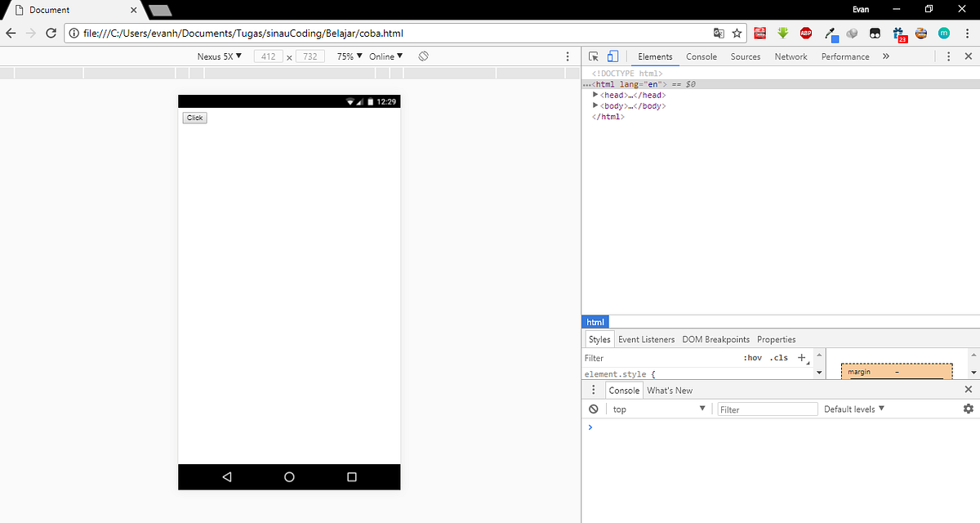The image size is (980, 523).
Task: Toggle the device toolbar icon
Action: pos(612,56)
